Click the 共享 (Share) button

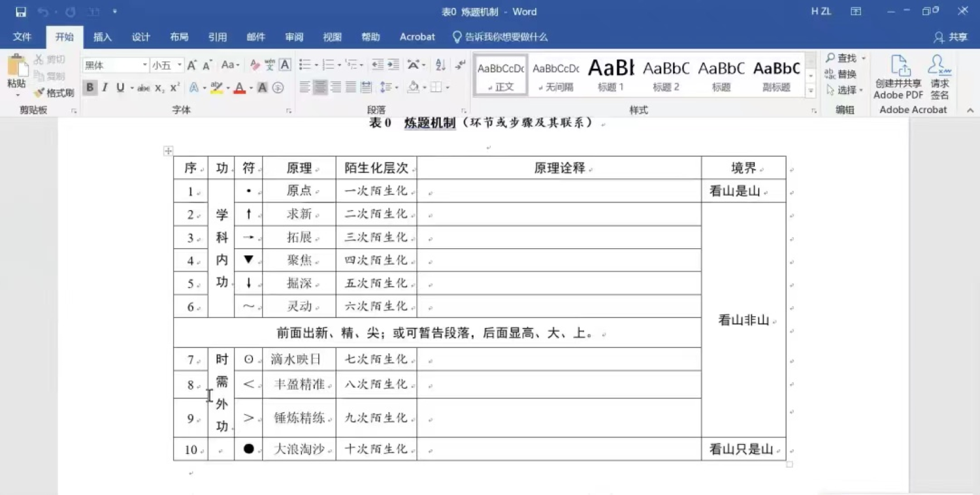[x=951, y=37]
